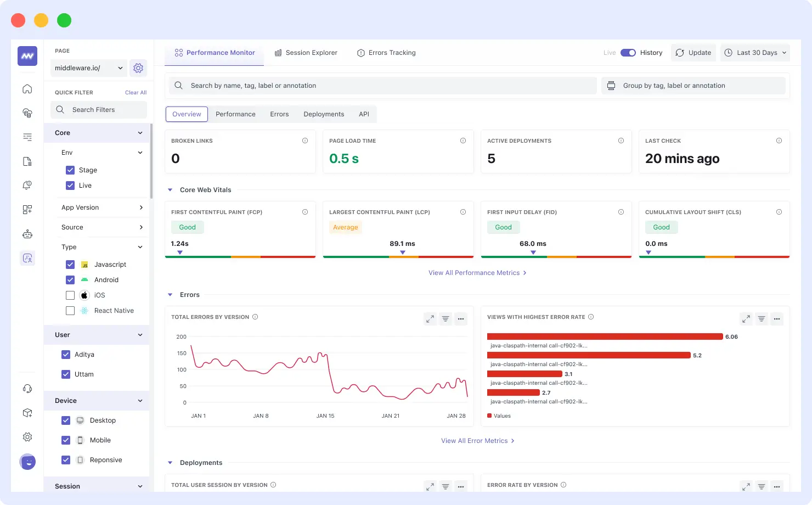
Task: Expand the Total Errors by Version chart fullscreen
Action: pos(430,318)
